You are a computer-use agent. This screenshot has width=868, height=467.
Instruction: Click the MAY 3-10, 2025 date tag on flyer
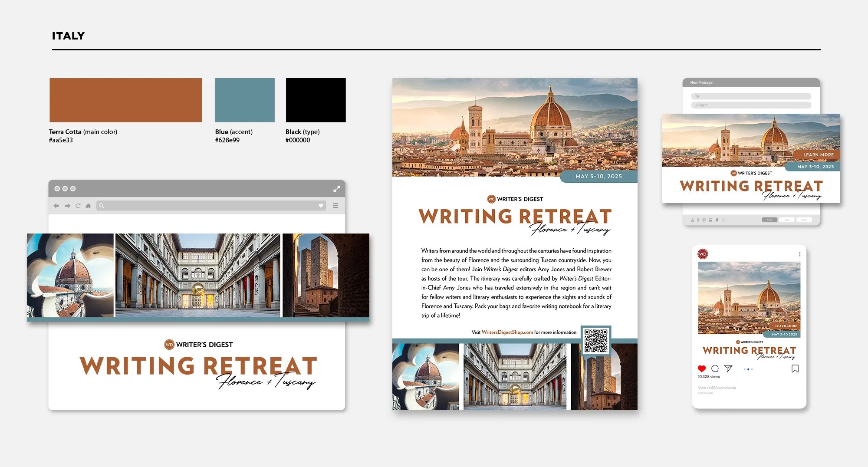point(599,177)
